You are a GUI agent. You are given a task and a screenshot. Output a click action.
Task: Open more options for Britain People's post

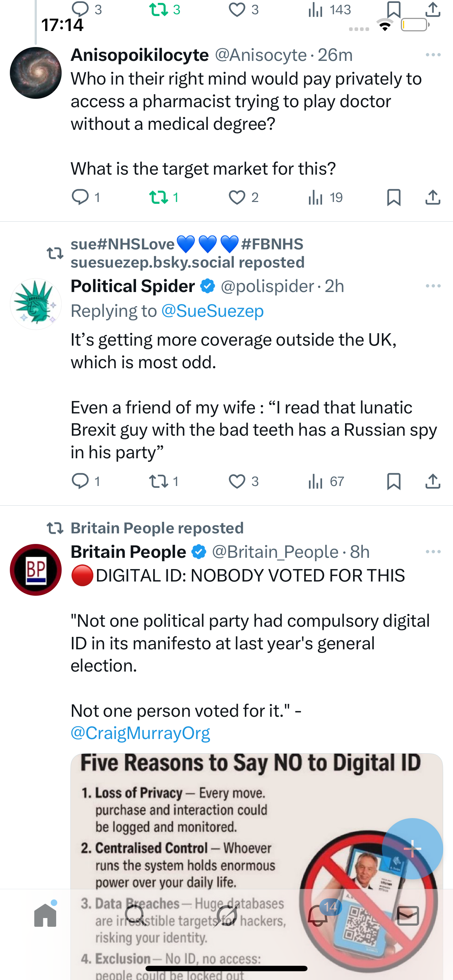[x=433, y=552]
